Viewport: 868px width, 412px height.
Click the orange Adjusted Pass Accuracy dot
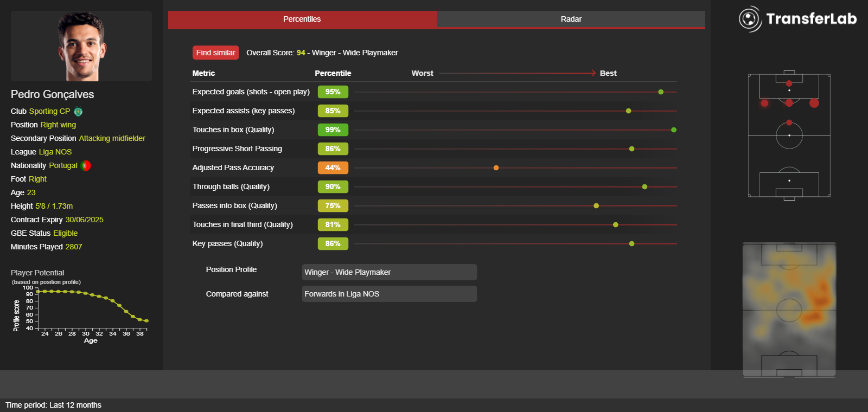496,168
